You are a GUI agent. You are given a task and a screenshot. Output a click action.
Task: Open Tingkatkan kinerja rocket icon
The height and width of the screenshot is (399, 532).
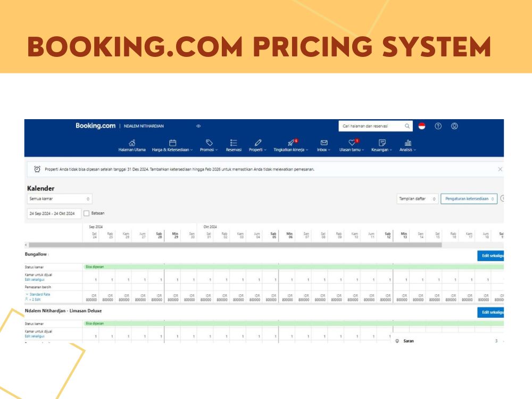click(x=291, y=143)
